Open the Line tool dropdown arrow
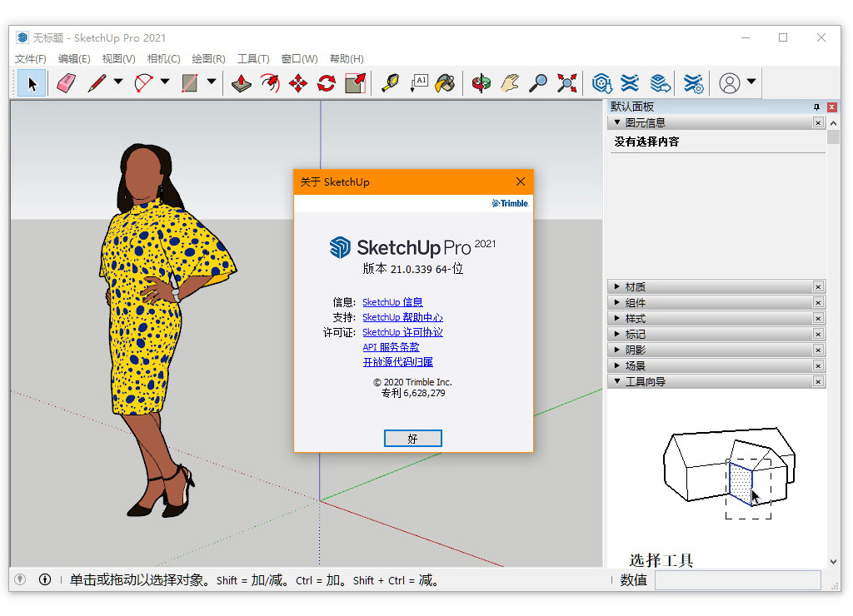853x616 pixels. 118,82
